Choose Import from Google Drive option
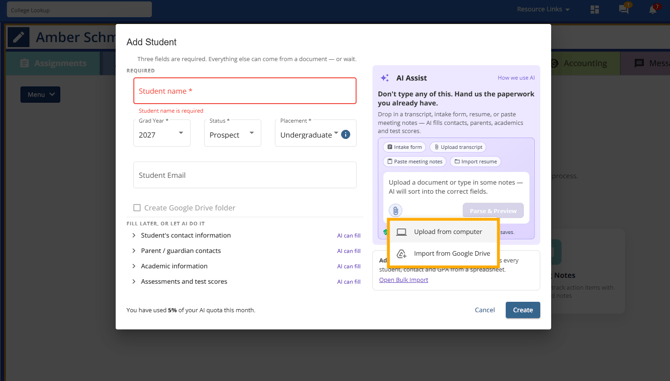This screenshot has width=670, height=381. point(443,254)
